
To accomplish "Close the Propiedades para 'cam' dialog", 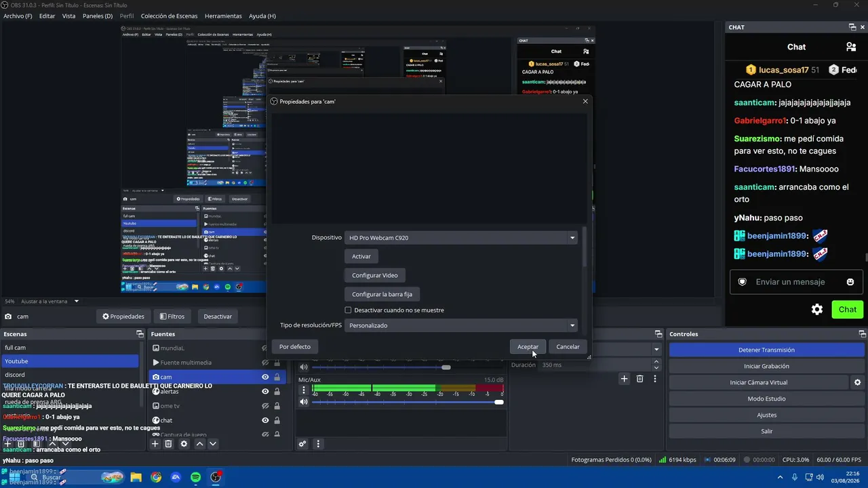I will pos(585,101).
